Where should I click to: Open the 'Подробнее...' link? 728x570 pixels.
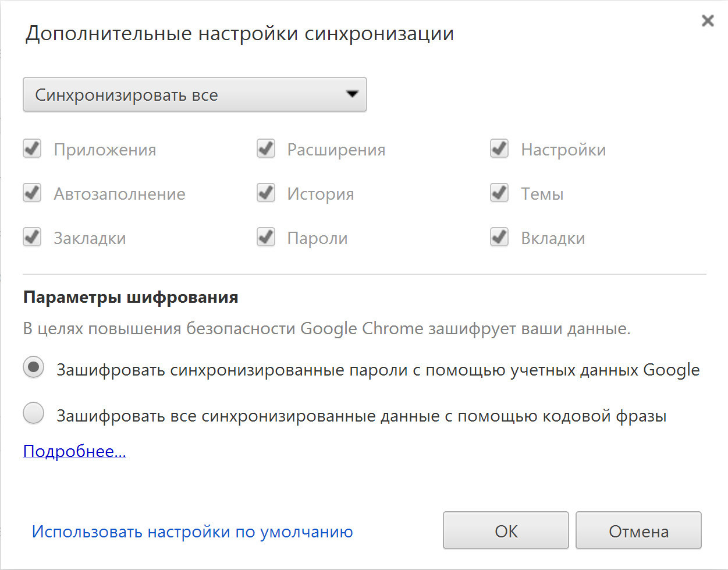point(74,451)
